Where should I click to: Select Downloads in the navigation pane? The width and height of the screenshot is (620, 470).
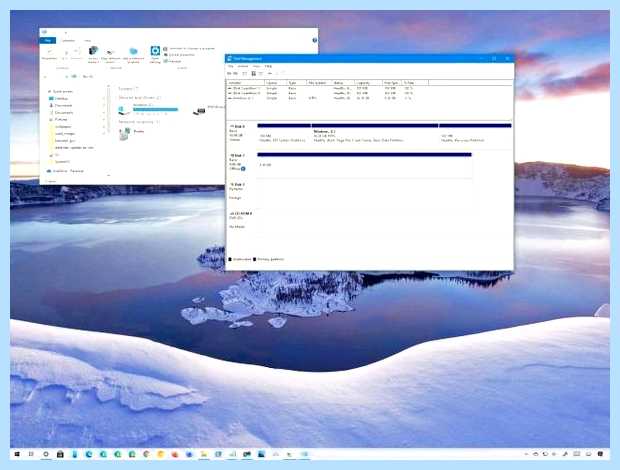61,106
